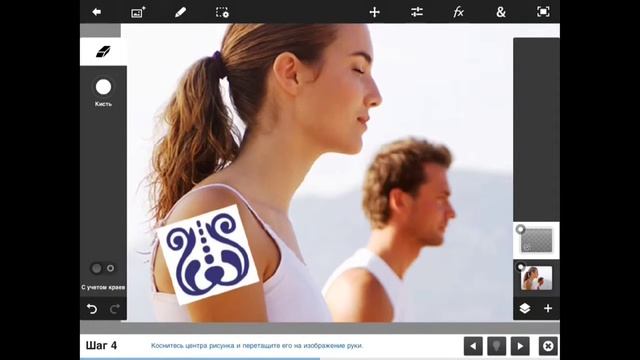Toggle the С учетом краев switch
The height and width of the screenshot is (360, 640).
click(x=103, y=268)
